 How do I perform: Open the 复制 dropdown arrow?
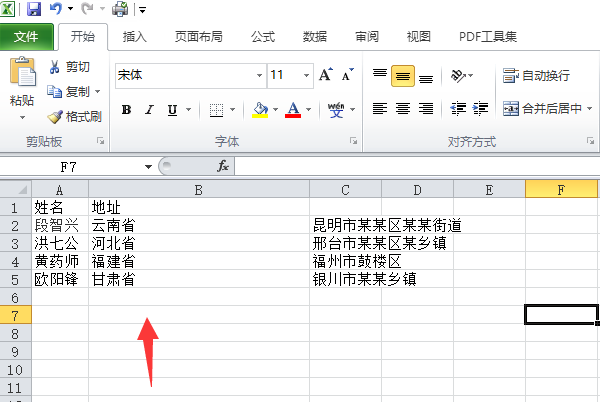pos(97,91)
